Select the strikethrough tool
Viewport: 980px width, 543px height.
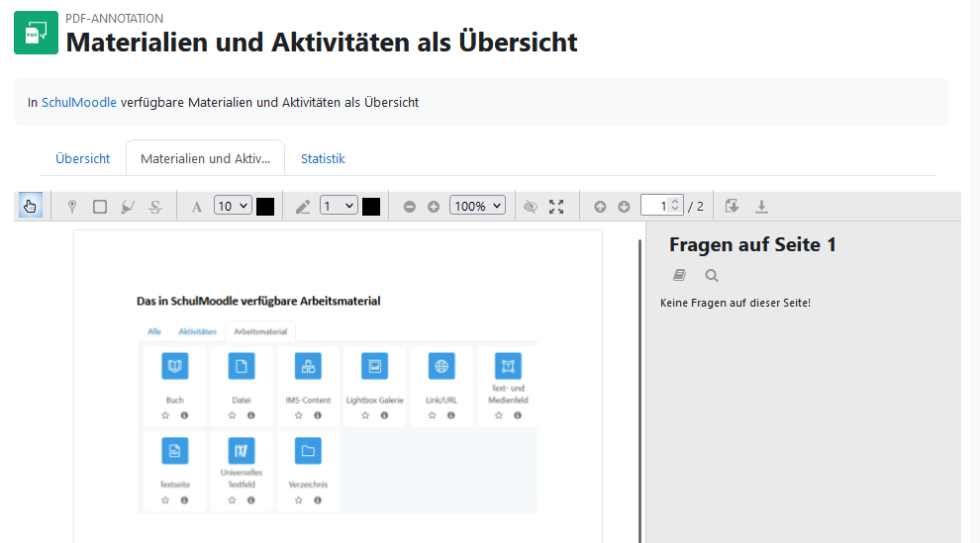click(x=155, y=207)
